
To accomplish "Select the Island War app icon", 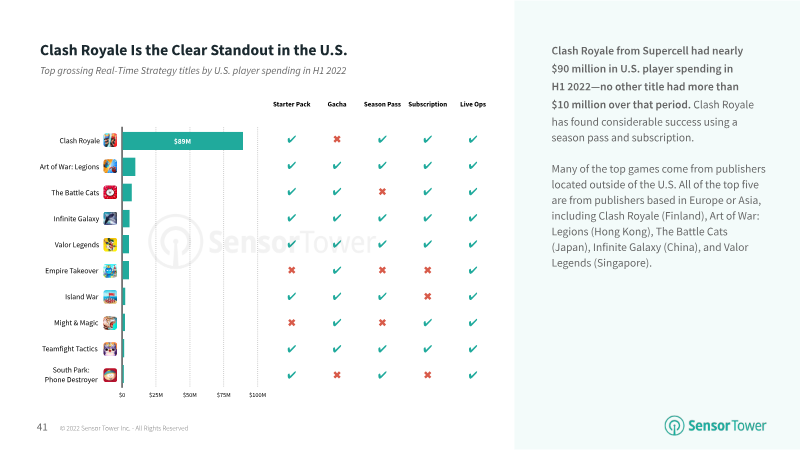I will coord(110,296).
